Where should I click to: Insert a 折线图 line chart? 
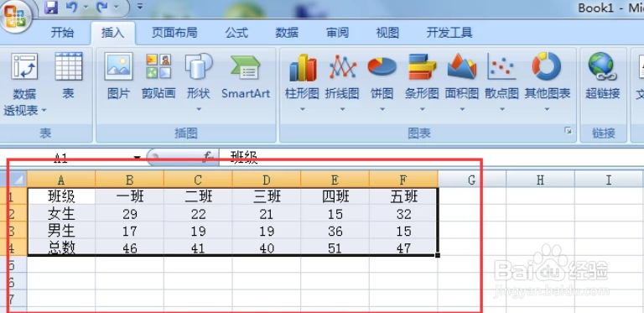point(342,82)
